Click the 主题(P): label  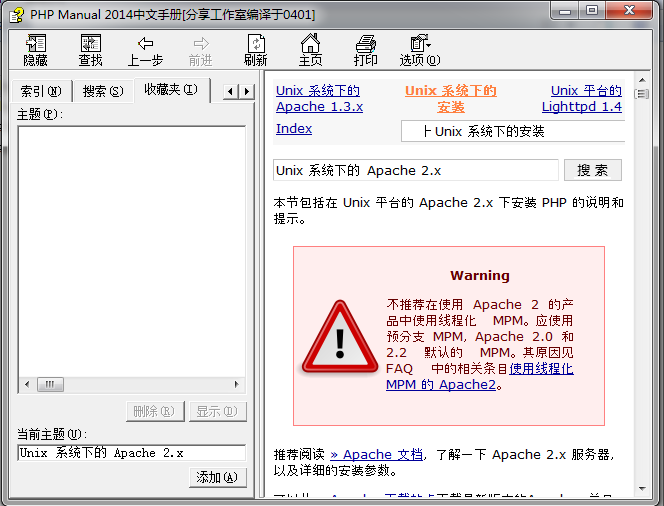[x=40, y=114]
